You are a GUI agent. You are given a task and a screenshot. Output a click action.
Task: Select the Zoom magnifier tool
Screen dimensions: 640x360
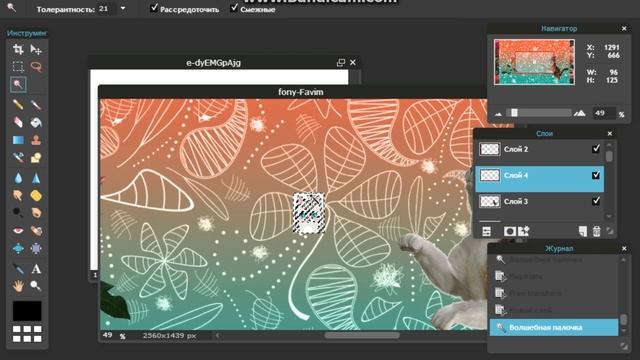point(36,286)
